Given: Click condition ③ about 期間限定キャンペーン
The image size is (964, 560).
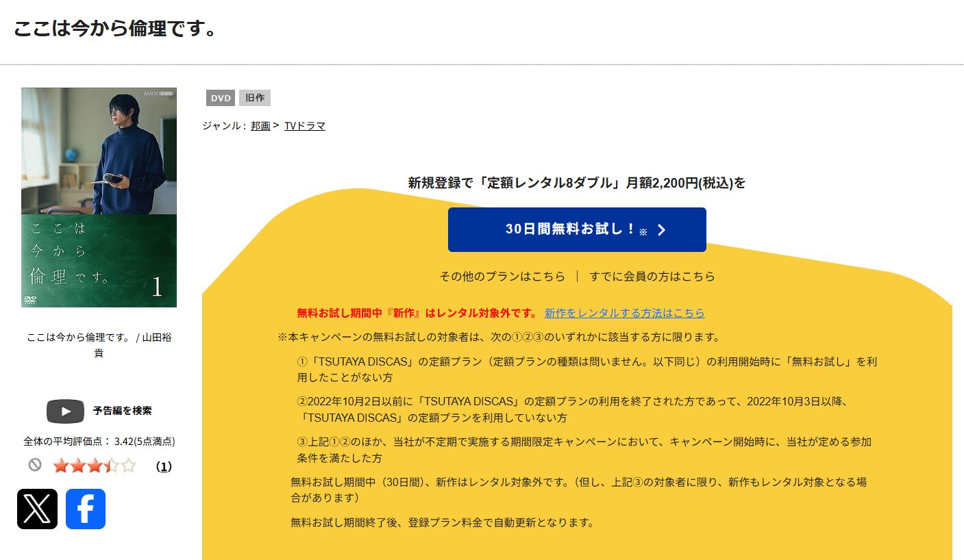Looking at the screenshot, I should pyautogui.click(x=584, y=450).
